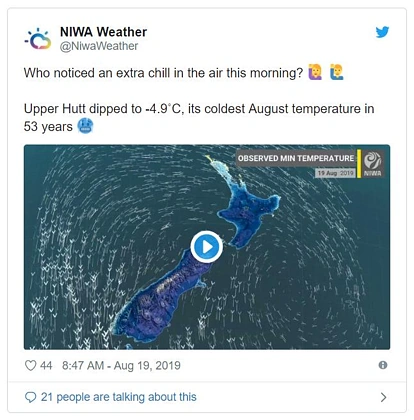Click the NIWA logo in video overlay
The image size is (414, 420).
(x=372, y=163)
